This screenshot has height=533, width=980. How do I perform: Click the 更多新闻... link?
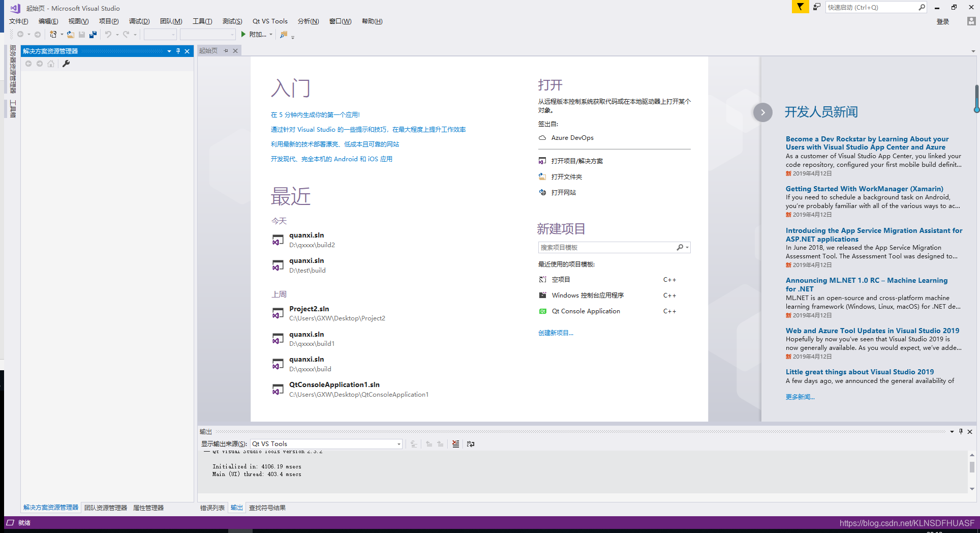tap(800, 397)
